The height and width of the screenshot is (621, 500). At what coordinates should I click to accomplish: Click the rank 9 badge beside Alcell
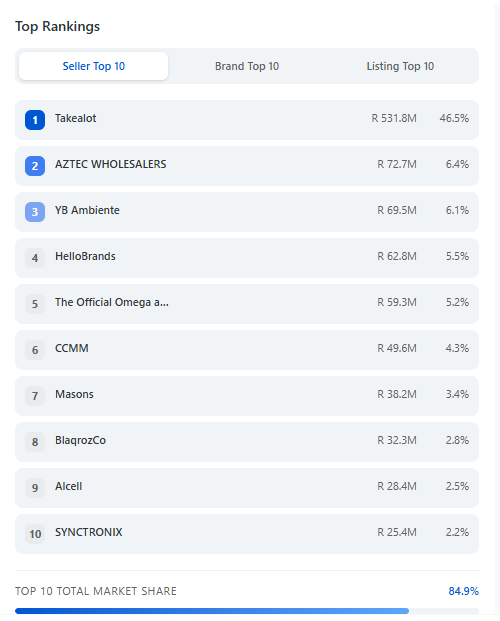[35, 488]
